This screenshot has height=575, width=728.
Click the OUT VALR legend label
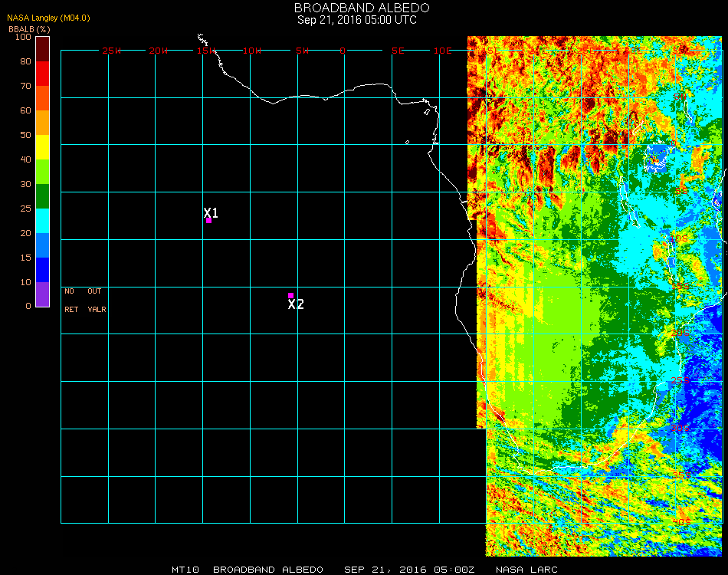(x=96, y=301)
